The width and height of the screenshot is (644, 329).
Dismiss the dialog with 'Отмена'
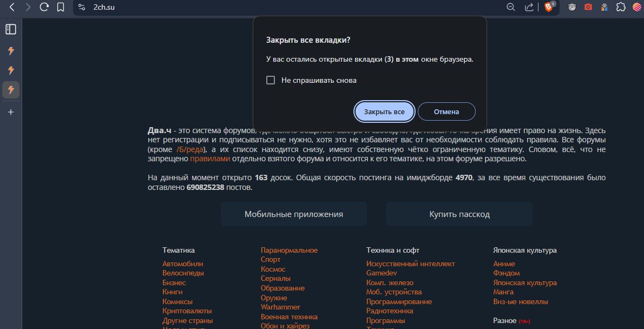[446, 111]
